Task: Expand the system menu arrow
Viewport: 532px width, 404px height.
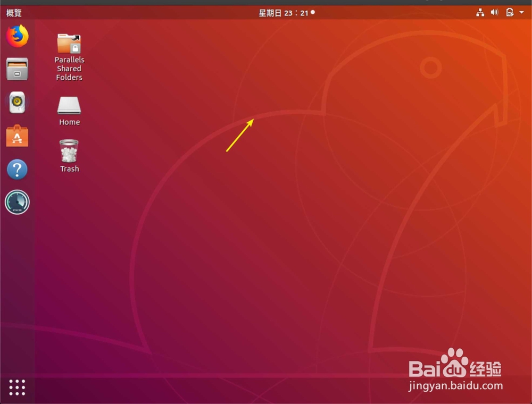Action: tap(521, 13)
